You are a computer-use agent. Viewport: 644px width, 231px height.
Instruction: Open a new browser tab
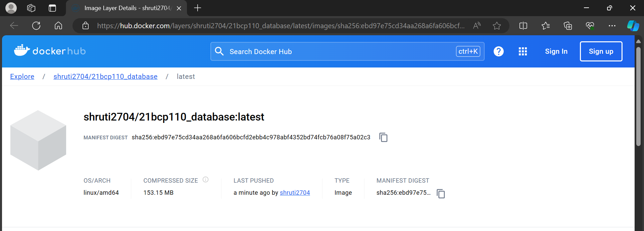(198, 8)
